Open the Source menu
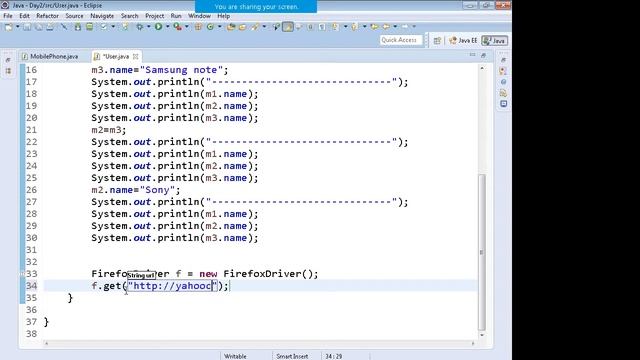The image size is (640, 360). 74,16
